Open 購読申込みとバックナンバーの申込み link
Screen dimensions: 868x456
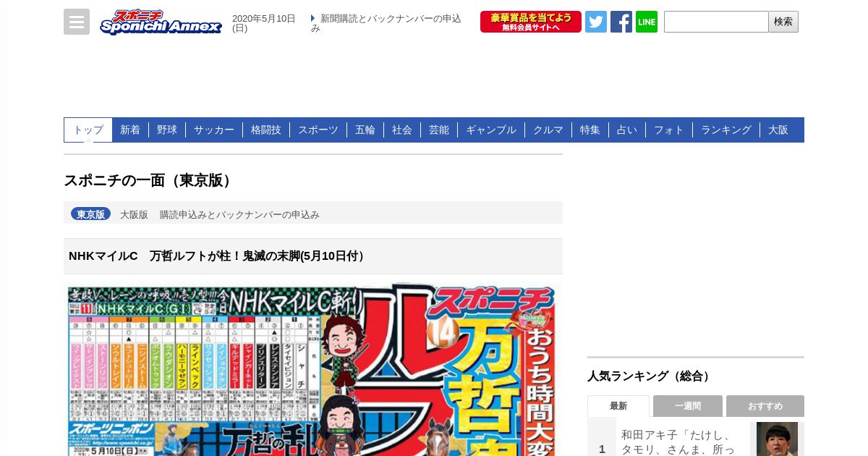[239, 215]
